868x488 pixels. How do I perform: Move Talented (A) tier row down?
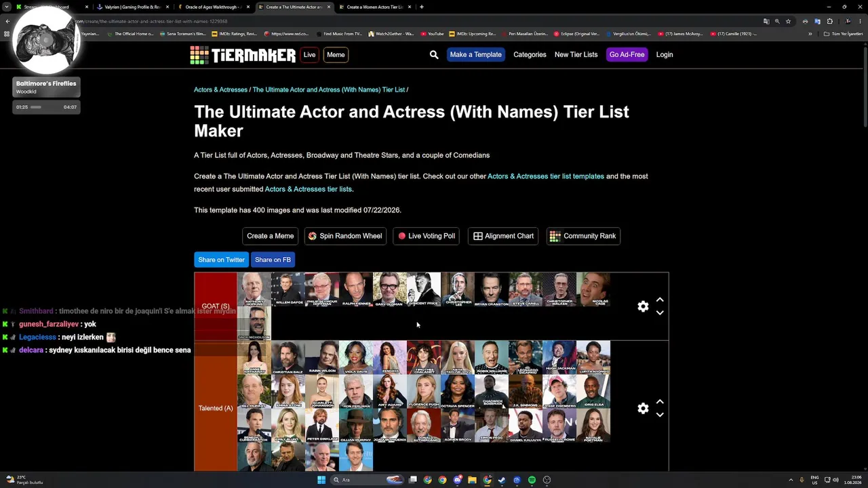[660, 414]
